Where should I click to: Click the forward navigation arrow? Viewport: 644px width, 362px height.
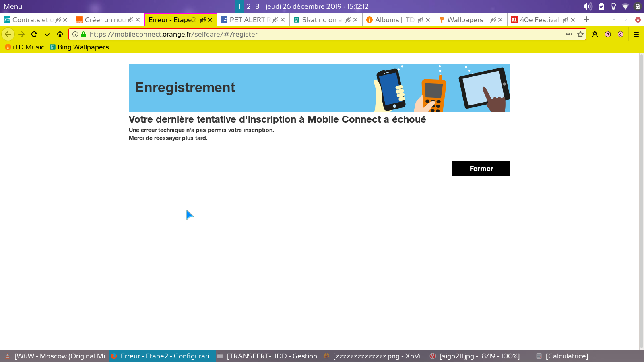point(21,34)
